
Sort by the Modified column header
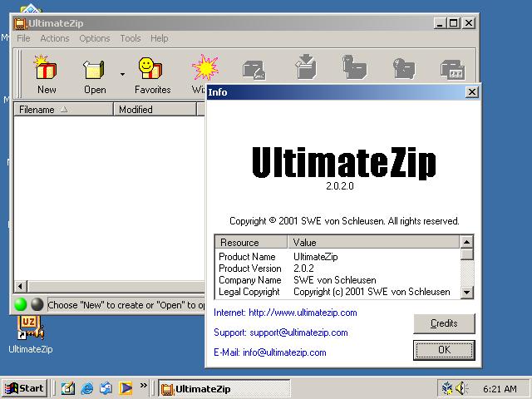tap(155, 110)
